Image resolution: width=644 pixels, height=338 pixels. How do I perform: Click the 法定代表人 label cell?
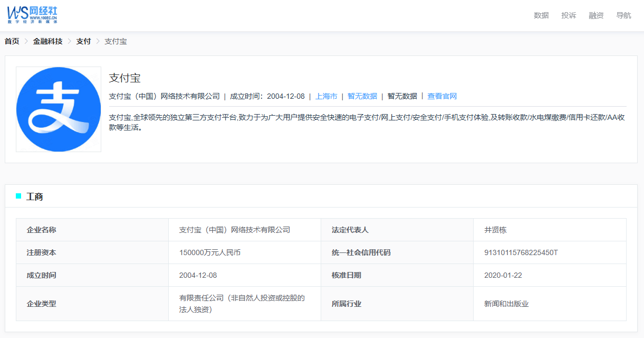click(x=397, y=230)
